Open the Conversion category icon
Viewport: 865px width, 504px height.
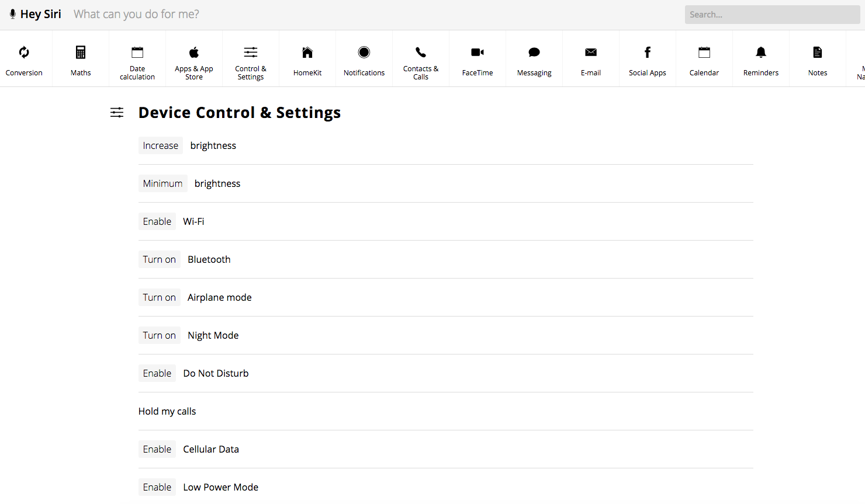tap(24, 53)
